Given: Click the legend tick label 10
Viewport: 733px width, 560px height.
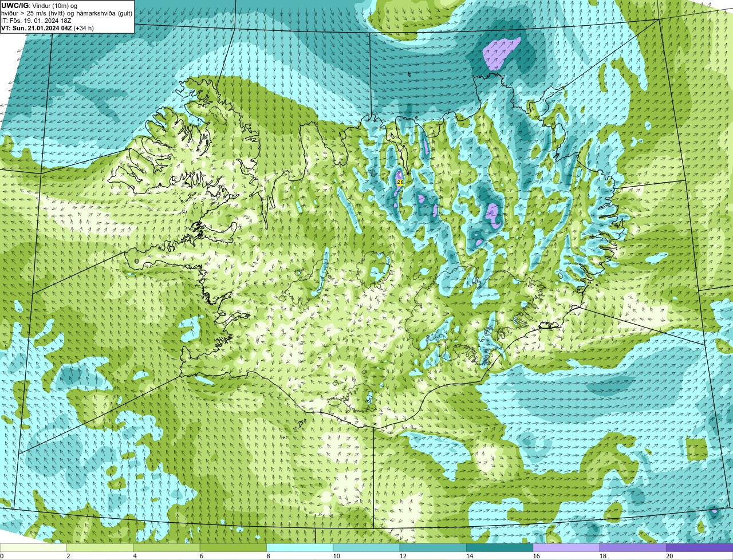Looking at the screenshot, I should tap(336, 556).
